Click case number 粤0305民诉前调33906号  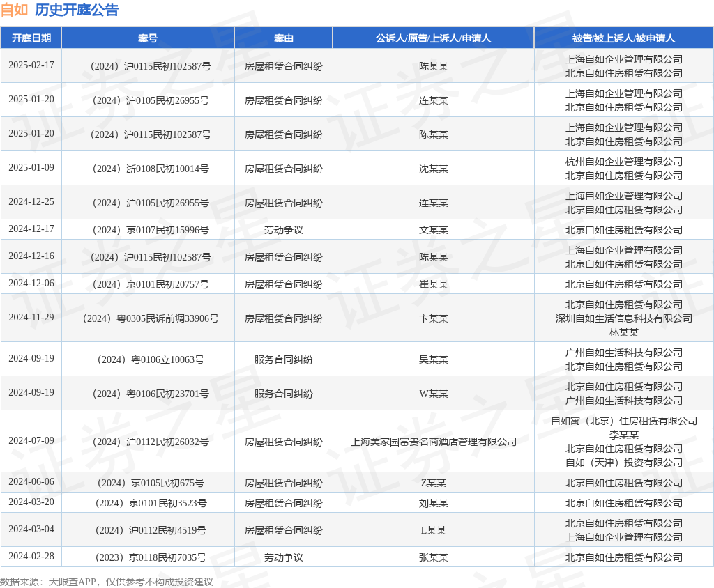coord(151,318)
